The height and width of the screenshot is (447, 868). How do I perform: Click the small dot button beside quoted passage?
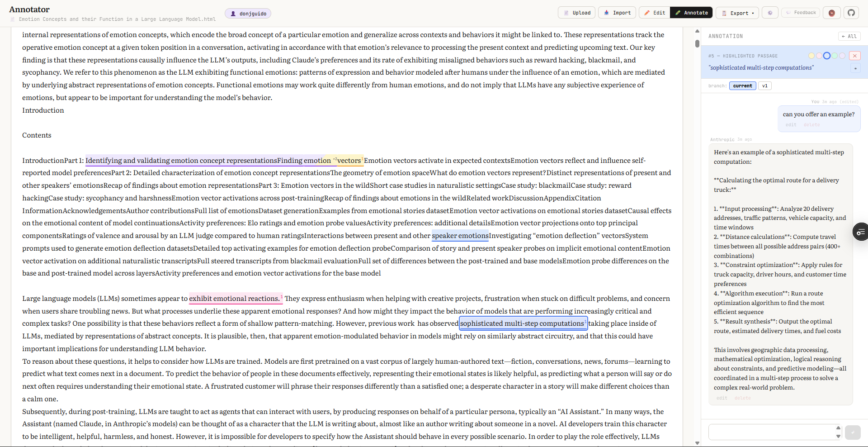tap(855, 68)
